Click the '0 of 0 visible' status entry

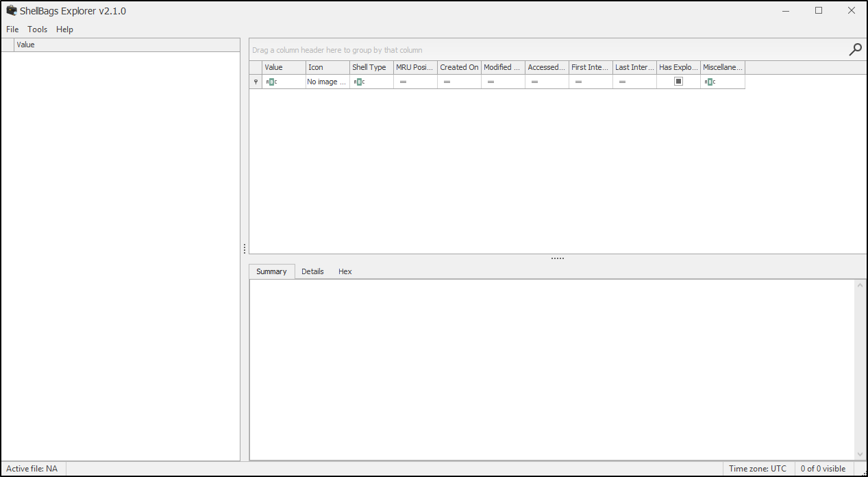823,469
